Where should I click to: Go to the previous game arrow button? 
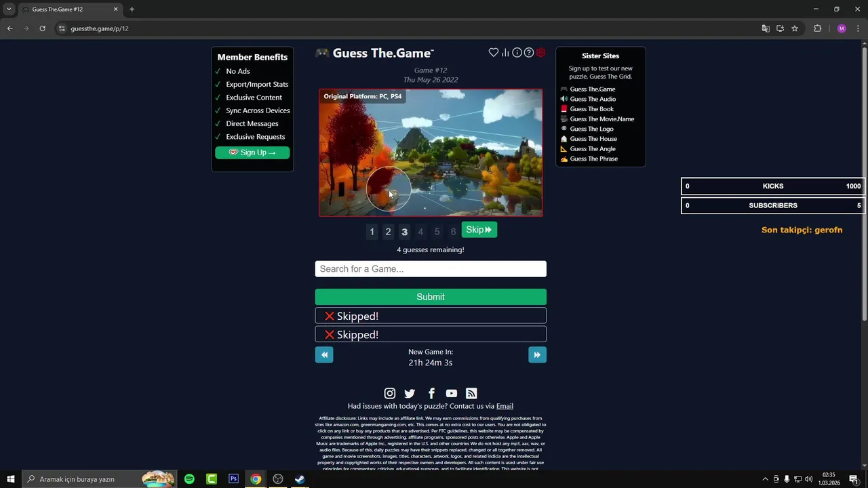point(324,354)
